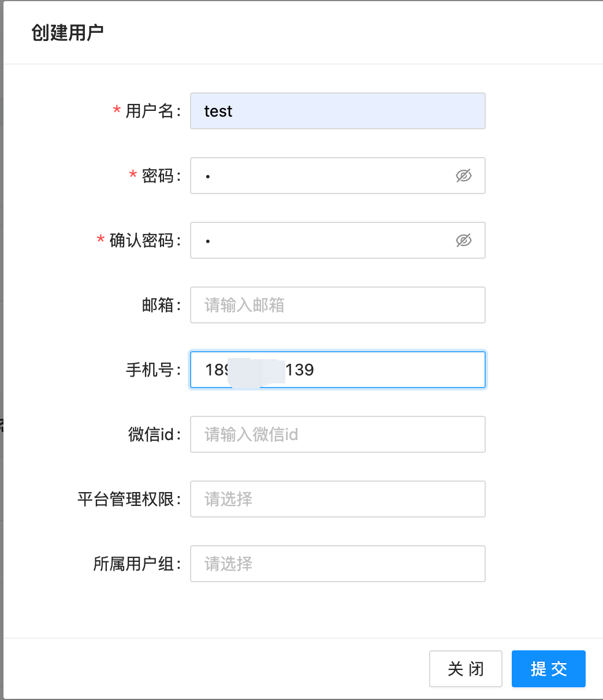Click the 提交 button
This screenshot has width=603, height=700.
pos(548,669)
